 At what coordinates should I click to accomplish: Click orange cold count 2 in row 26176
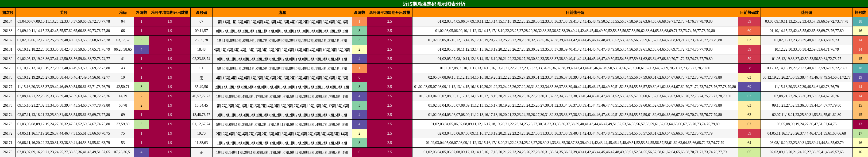pyautogui.click(x=141, y=96)
